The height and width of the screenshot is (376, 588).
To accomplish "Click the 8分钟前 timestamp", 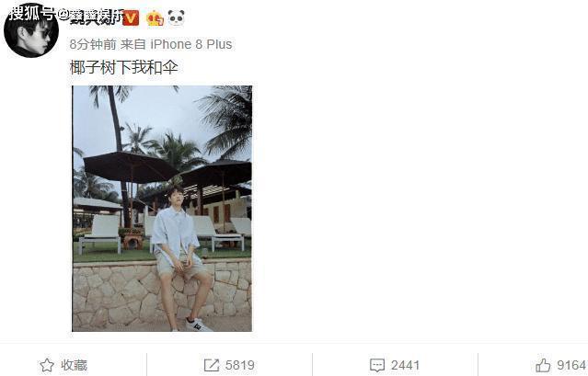I will [93, 44].
